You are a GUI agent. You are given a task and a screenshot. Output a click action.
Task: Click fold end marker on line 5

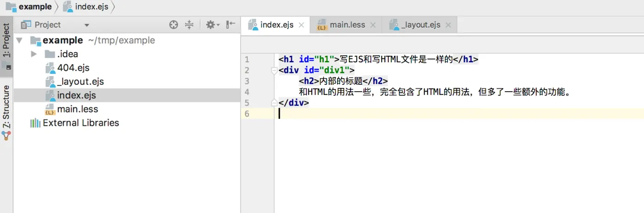tap(275, 103)
